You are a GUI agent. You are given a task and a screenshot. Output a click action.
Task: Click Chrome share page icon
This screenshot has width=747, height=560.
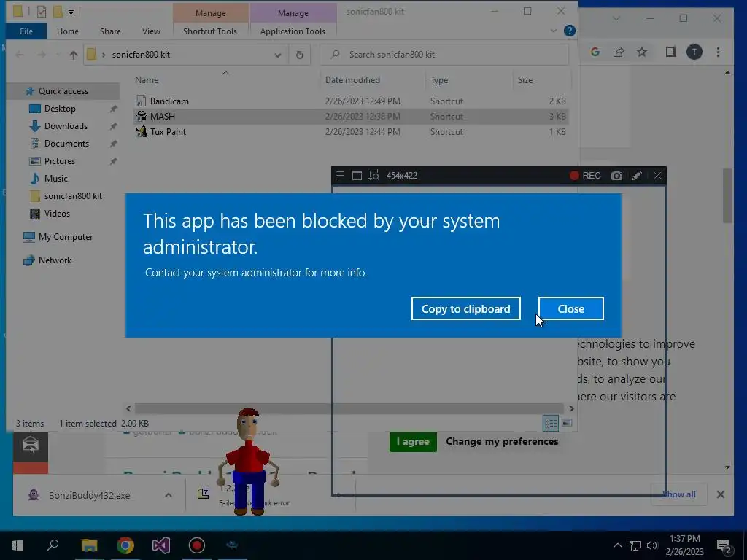coord(619,52)
